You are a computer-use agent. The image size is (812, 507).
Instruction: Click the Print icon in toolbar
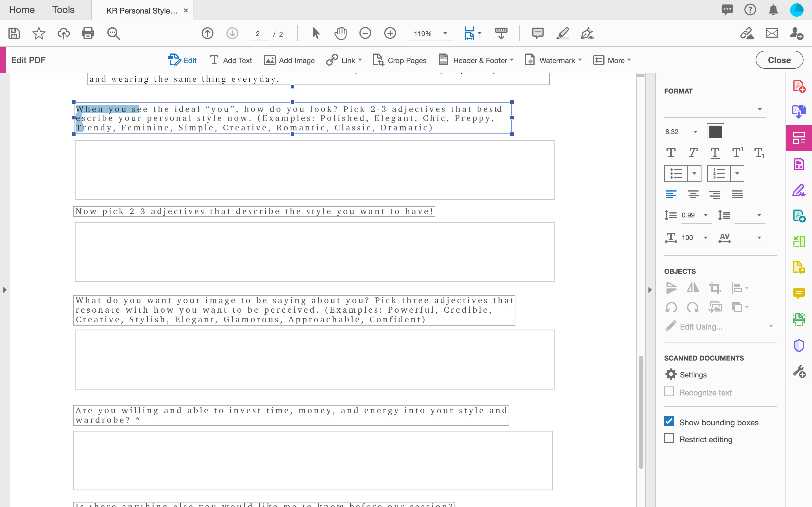point(88,33)
